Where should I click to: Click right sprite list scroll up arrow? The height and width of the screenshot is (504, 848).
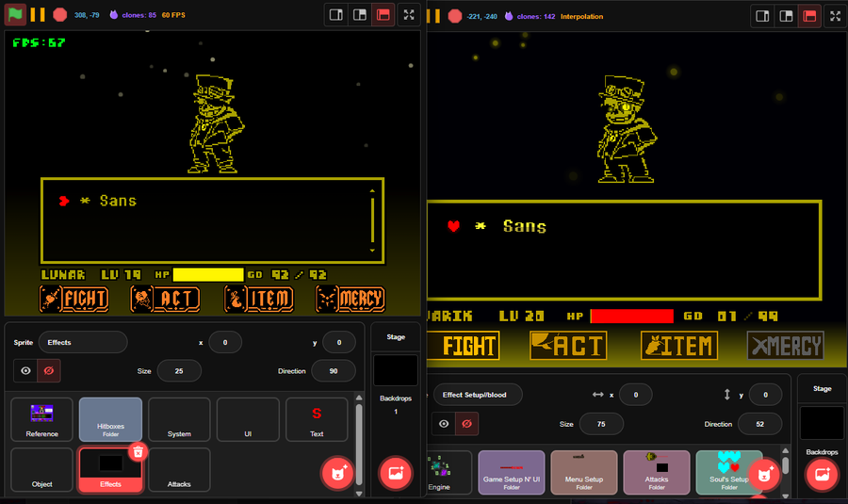[785, 450]
